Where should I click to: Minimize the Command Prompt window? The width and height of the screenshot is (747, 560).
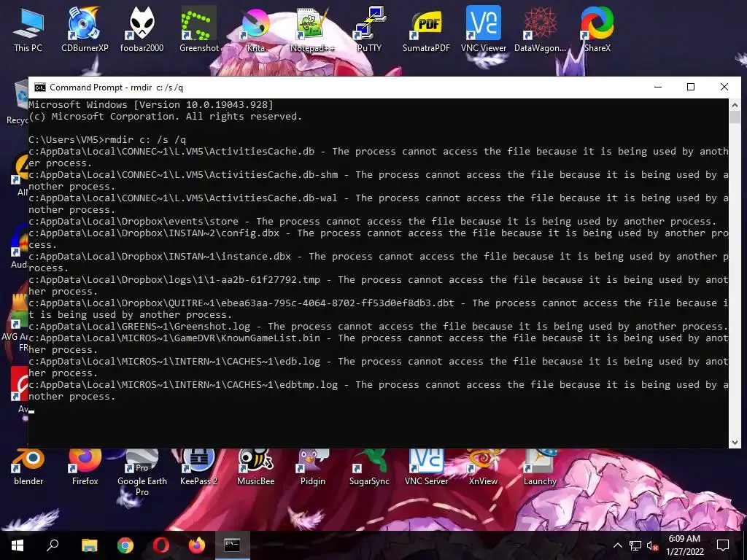(x=658, y=87)
